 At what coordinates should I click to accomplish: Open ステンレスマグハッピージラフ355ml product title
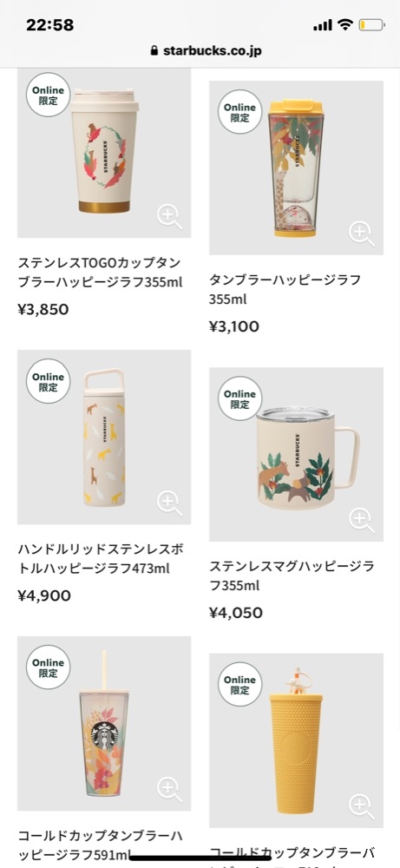pyautogui.click(x=292, y=575)
